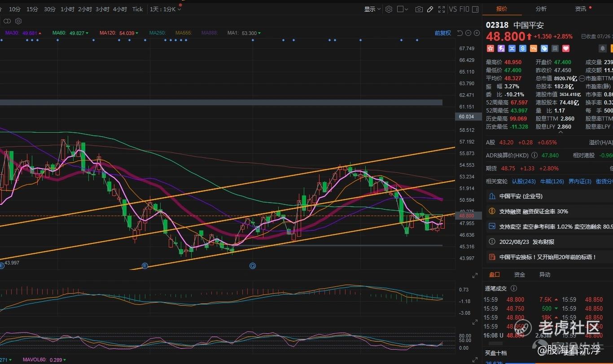Toggle MA1 moving average line
Image resolution: width=613 pixels, height=364 pixels.
coord(244,33)
